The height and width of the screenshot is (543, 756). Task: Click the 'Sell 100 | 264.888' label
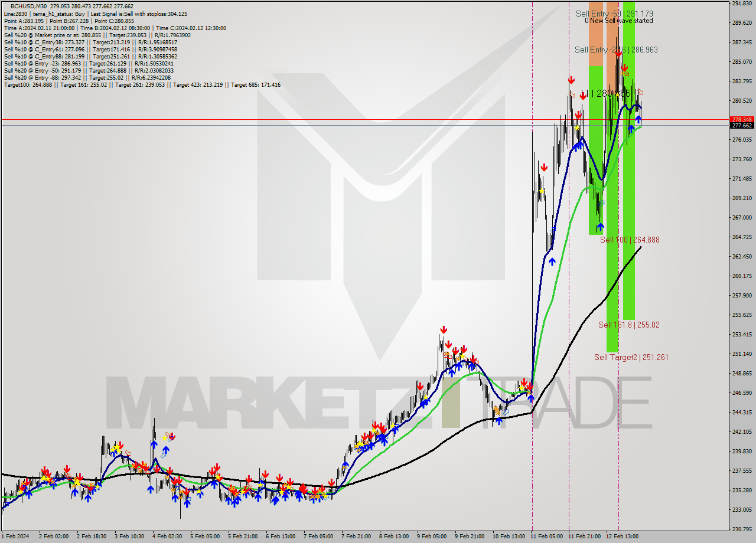(630, 240)
